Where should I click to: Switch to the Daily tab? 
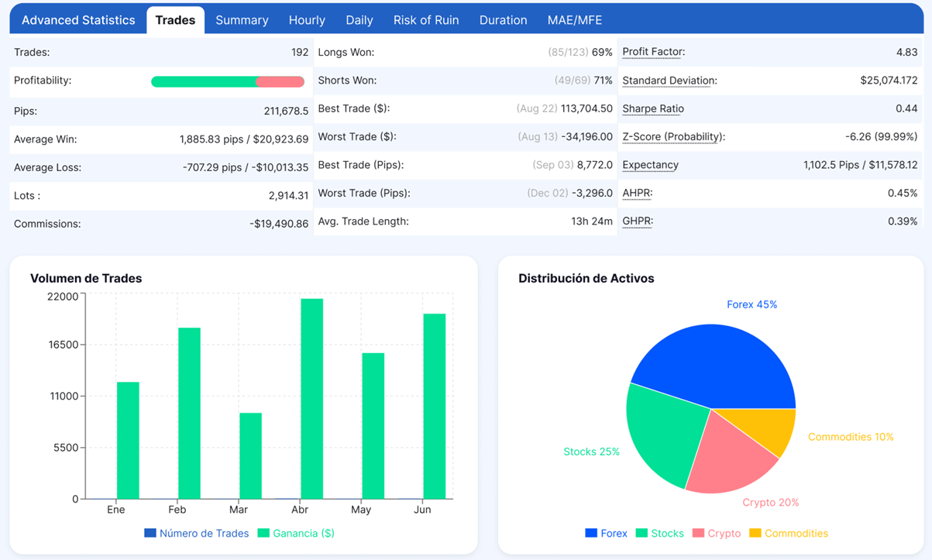(x=359, y=20)
